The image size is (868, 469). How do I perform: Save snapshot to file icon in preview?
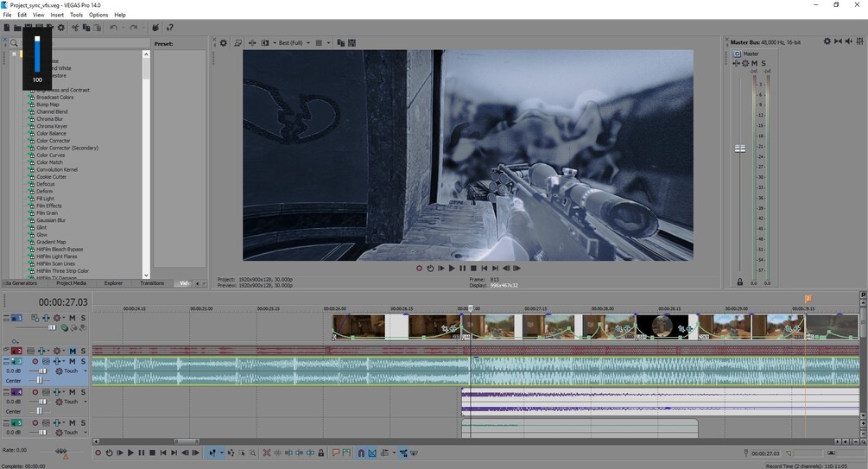coord(352,42)
